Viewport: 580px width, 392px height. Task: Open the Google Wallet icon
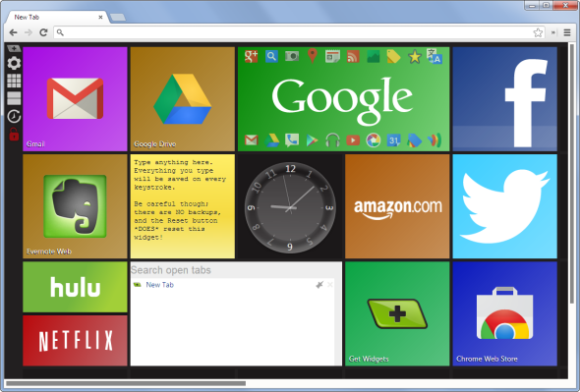click(435, 140)
